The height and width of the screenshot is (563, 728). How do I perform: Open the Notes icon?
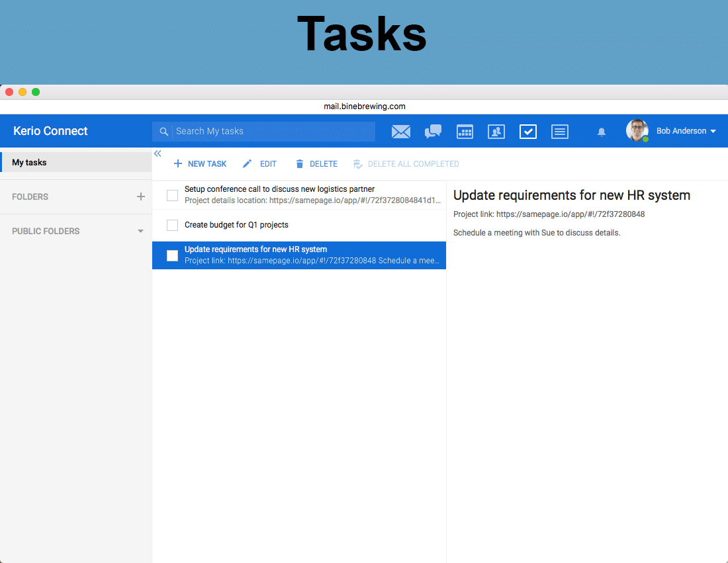pos(559,132)
